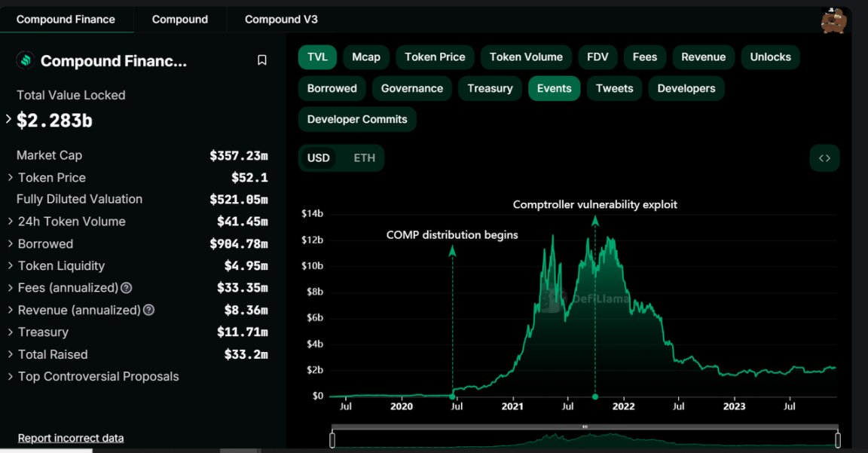868x453 pixels.
Task: Open the Compound V3 tab
Action: point(280,19)
